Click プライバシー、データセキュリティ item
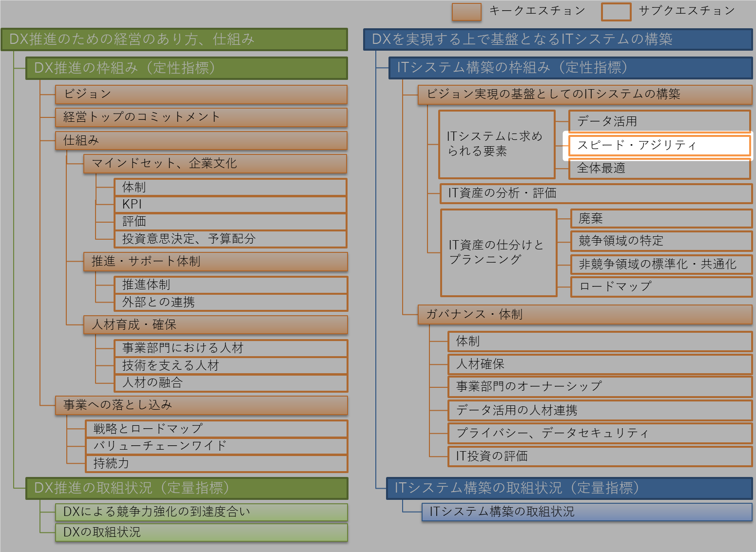This screenshot has height=552, width=756. 600,433
